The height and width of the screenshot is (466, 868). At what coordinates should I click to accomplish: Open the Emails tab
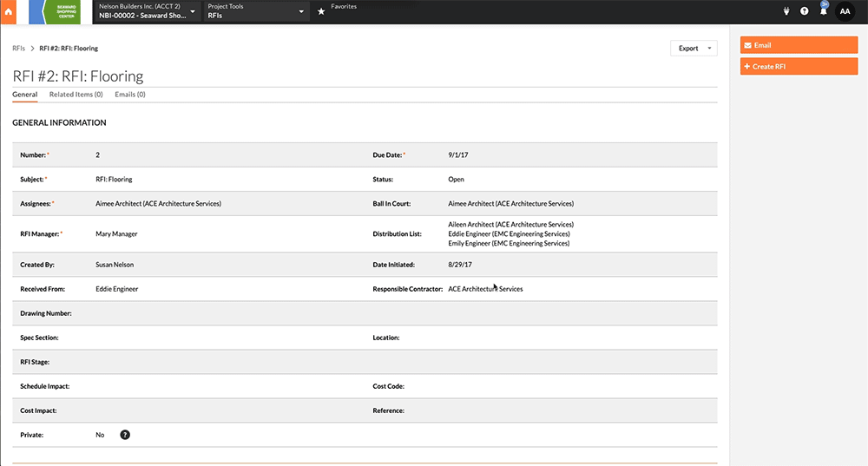coord(130,95)
